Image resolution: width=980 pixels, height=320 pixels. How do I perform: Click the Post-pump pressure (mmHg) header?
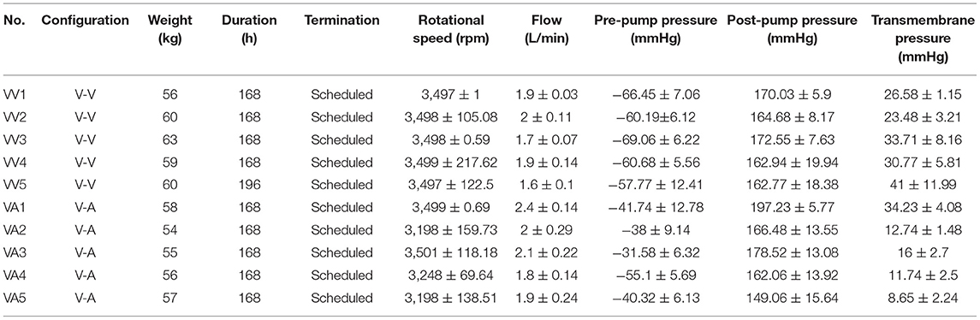(x=792, y=29)
